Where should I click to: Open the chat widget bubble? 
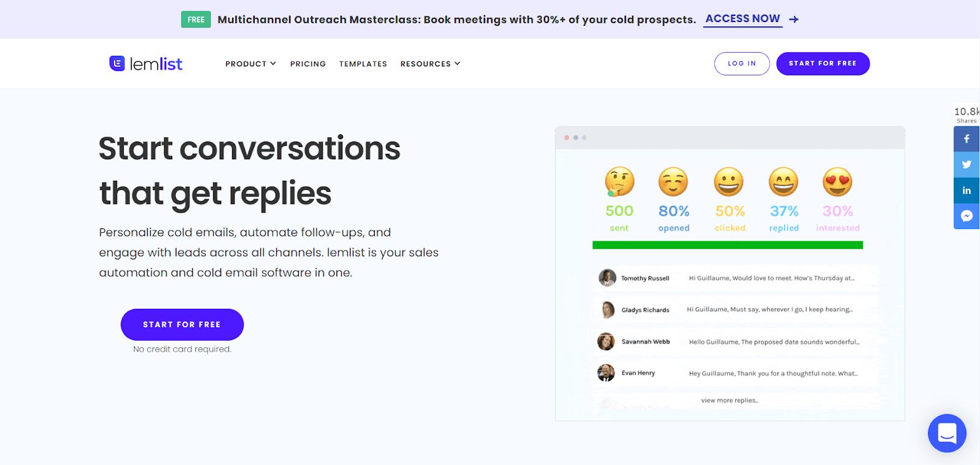tap(947, 433)
